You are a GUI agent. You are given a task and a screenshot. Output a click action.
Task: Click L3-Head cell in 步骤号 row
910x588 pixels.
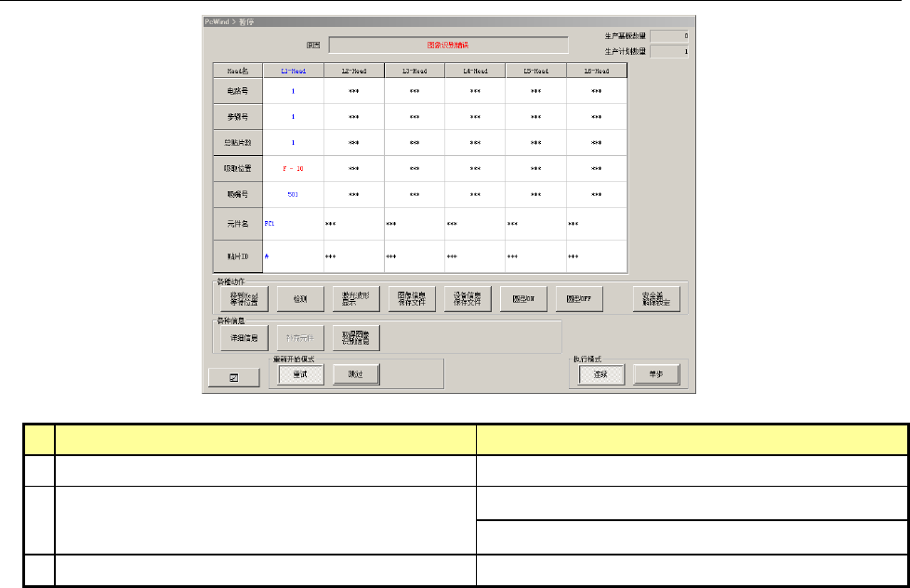tap(415, 117)
